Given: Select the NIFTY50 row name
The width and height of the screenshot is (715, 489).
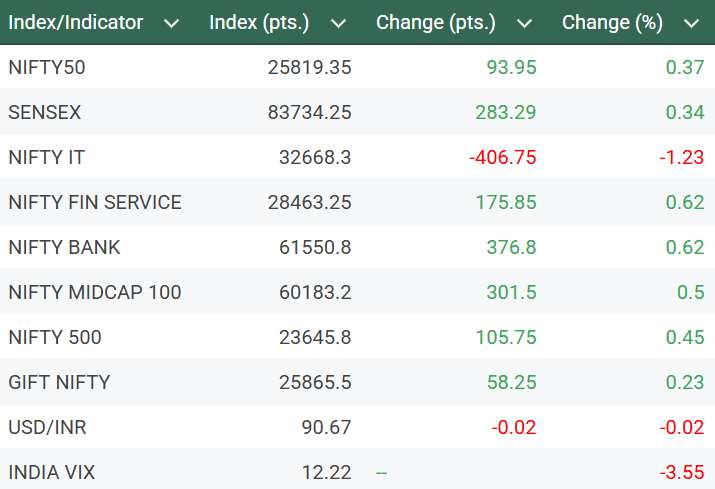Looking at the screenshot, I should [47, 67].
